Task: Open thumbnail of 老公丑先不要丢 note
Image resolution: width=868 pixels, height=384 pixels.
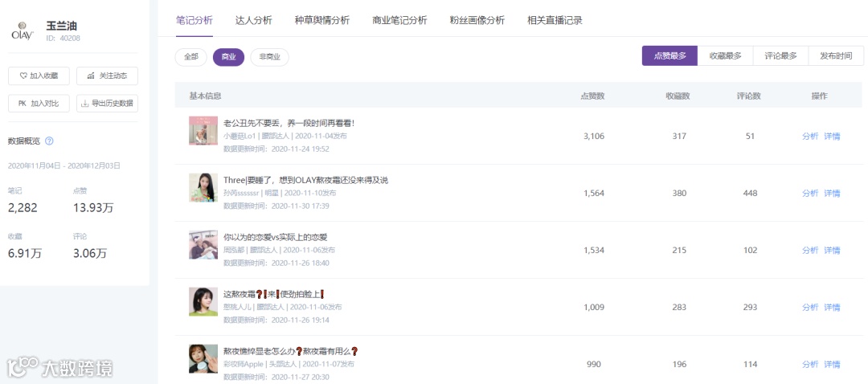Action: click(203, 131)
